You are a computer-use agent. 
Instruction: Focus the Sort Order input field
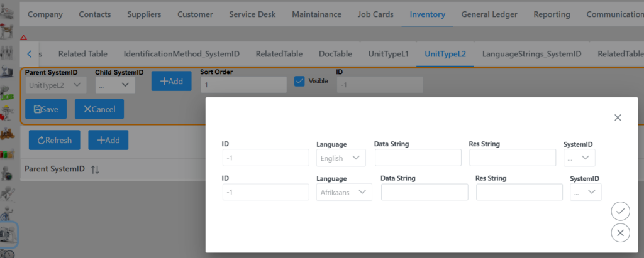click(243, 85)
